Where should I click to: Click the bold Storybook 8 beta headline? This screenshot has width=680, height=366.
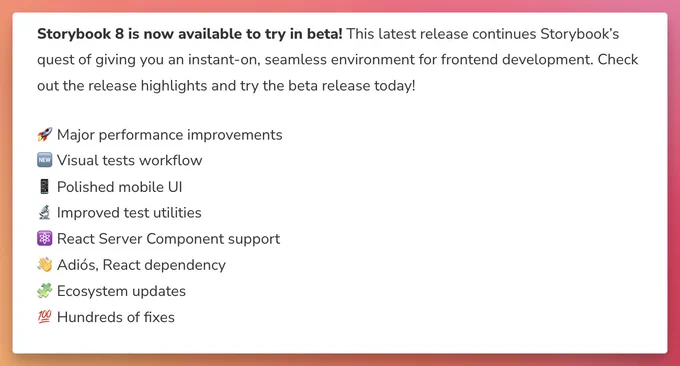pos(190,34)
